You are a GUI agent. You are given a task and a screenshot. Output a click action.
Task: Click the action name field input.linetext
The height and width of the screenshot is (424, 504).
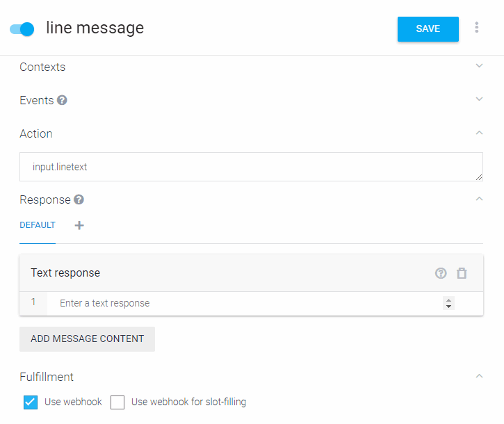(x=250, y=167)
